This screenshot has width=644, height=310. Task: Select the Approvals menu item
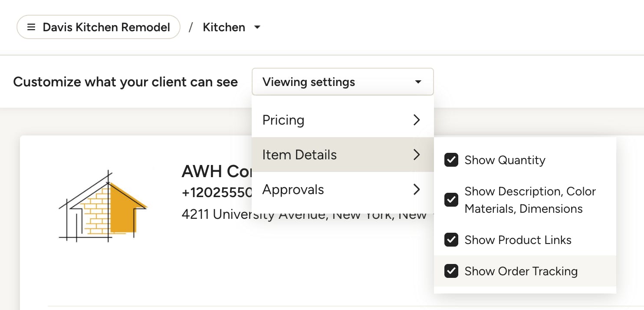click(x=343, y=189)
